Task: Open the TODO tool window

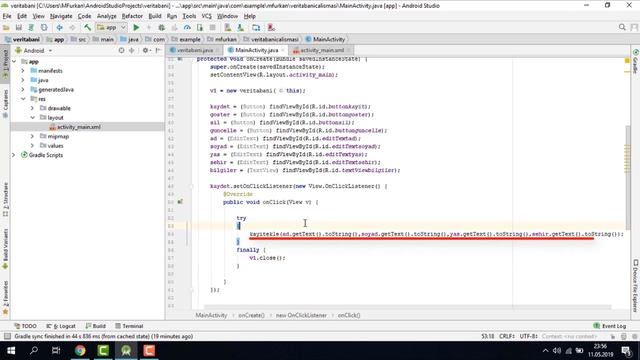Action: 25,326
